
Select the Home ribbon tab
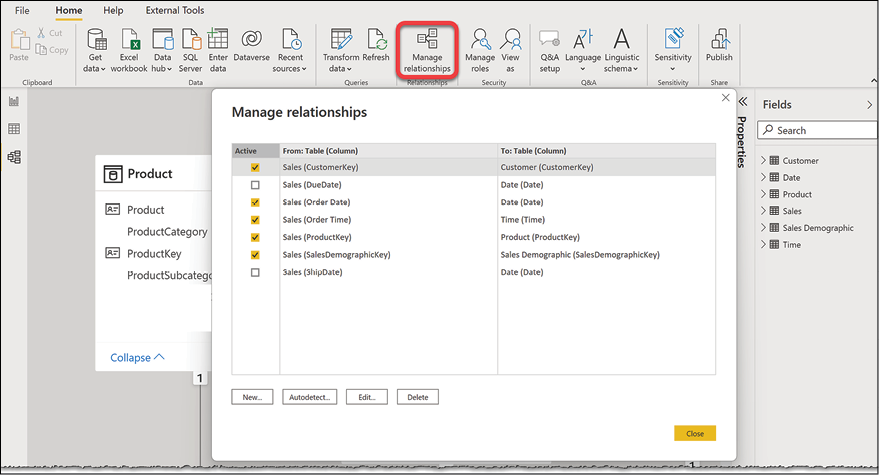pyautogui.click(x=68, y=10)
